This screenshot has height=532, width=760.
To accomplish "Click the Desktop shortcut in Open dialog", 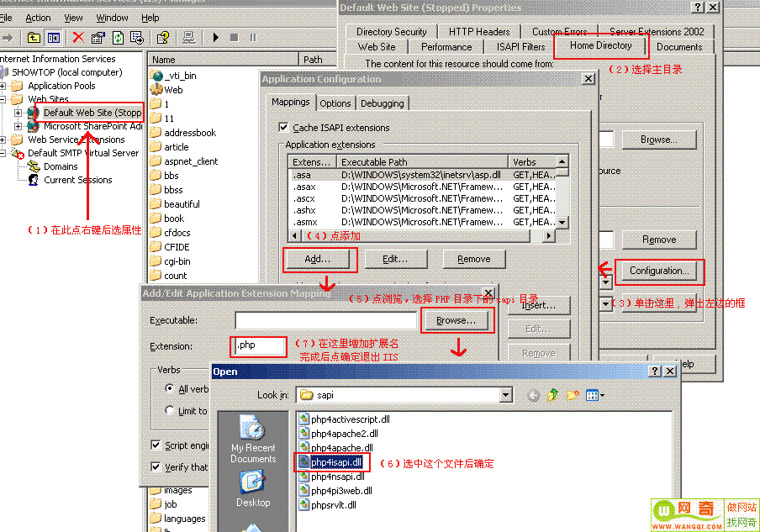I will click(x=253, y=489).
